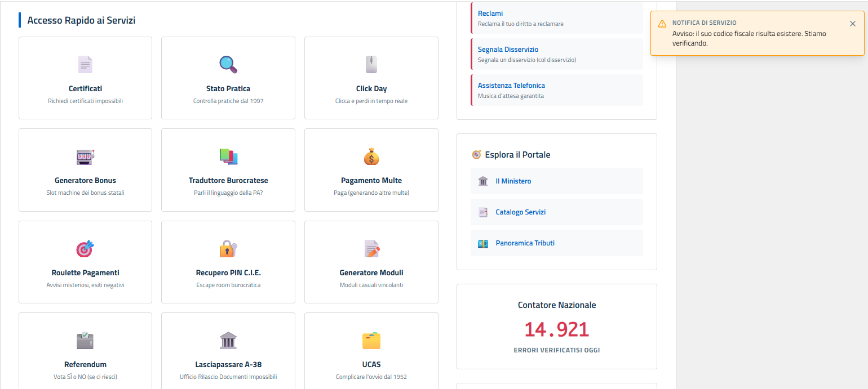Viewport: 868px width, 389px height.
Task: Click the Certificati document icon
Action: pos(85,65)
